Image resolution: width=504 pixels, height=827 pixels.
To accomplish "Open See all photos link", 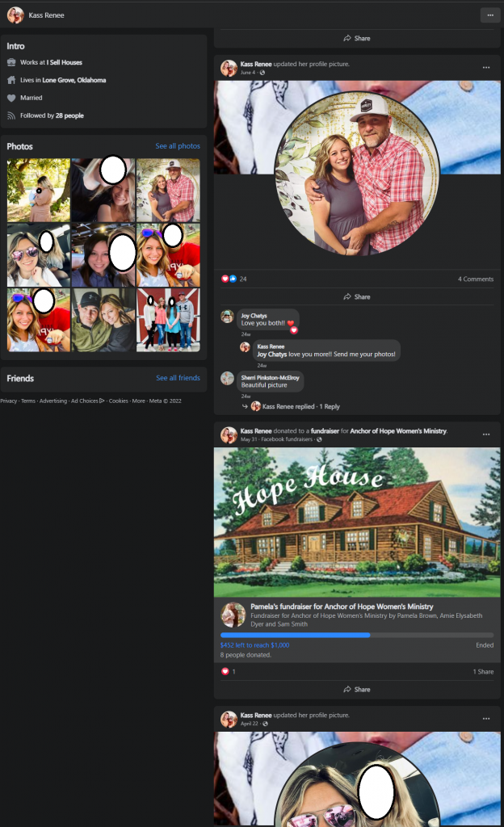I will pos(178,146).
